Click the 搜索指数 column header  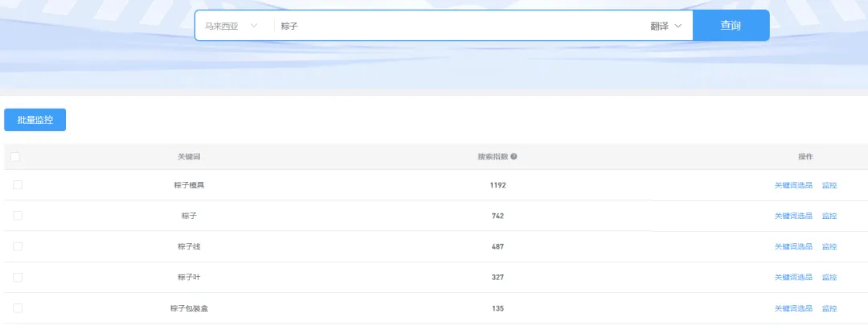tap(493, 157)
